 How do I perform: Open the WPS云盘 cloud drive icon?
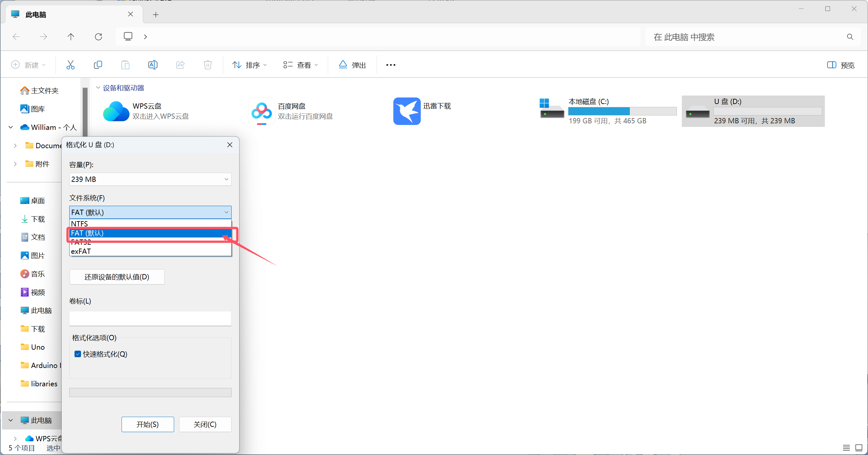pyautogui.click(x=116, y=111)
